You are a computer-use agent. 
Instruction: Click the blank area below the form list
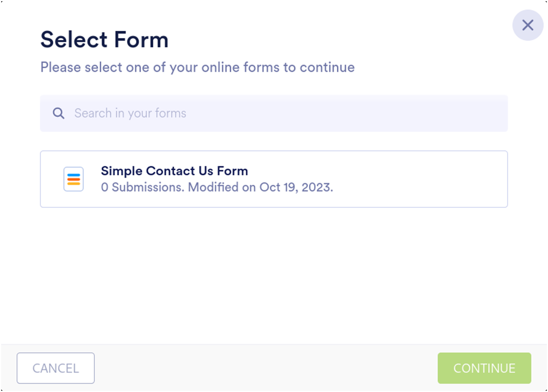click(274, 274)
